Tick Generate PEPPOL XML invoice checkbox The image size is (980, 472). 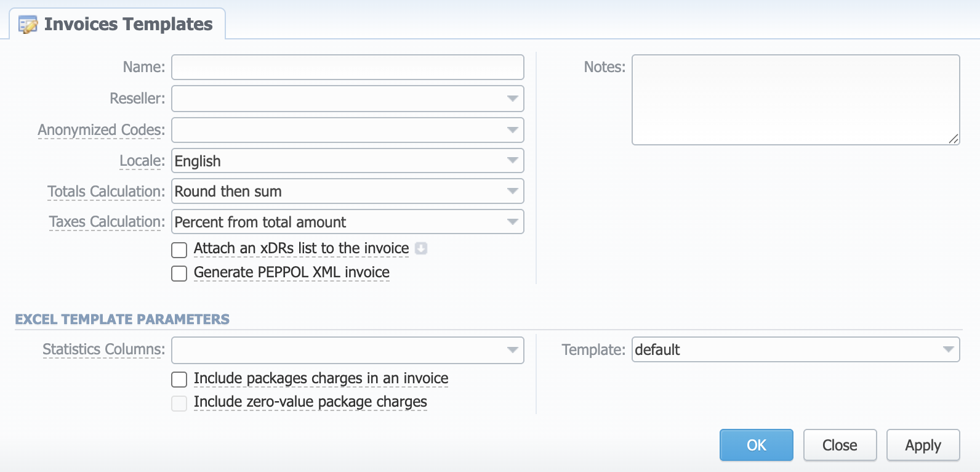coord(179,274)
